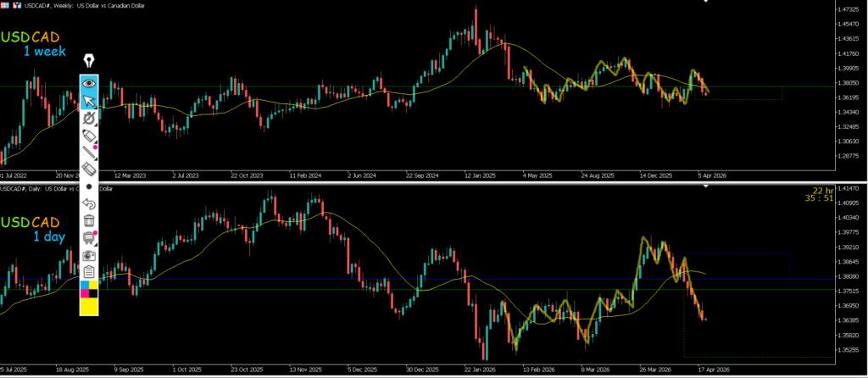Pick the cyan color swatch
The height and width of the screenshot is (378, 868).
[85, 285]
